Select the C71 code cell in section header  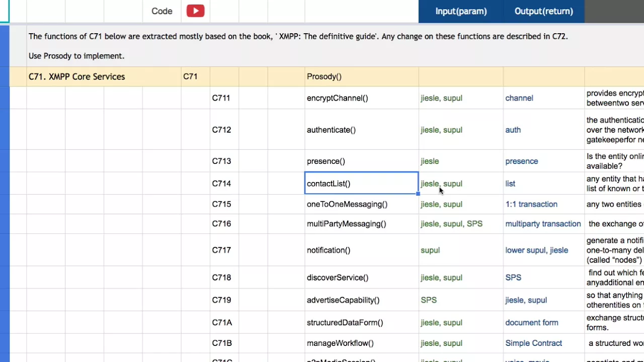click(x=195, y=76)
